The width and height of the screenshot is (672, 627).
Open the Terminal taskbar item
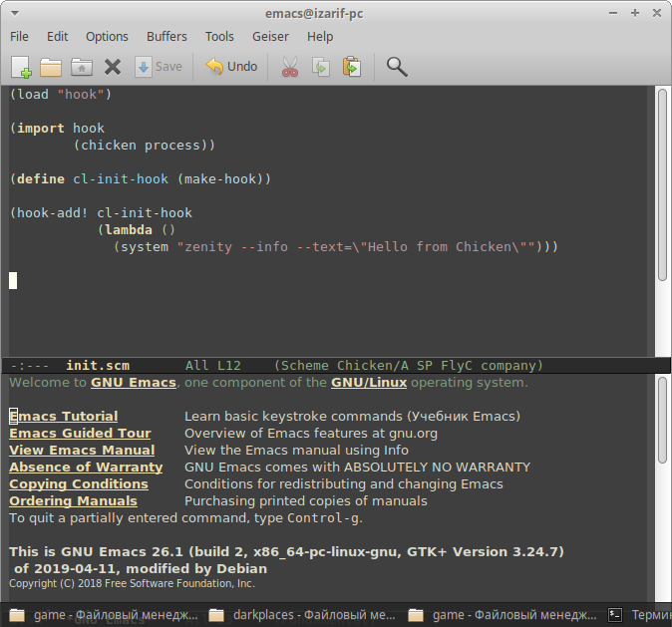click(639, 615)
